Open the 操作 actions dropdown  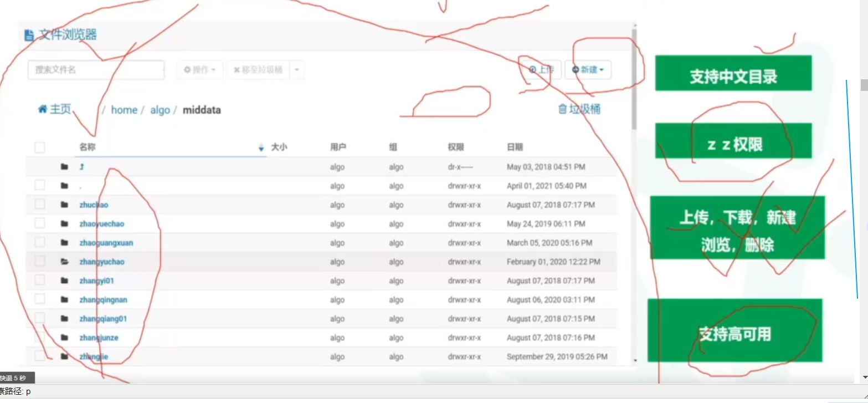[200, 70]
